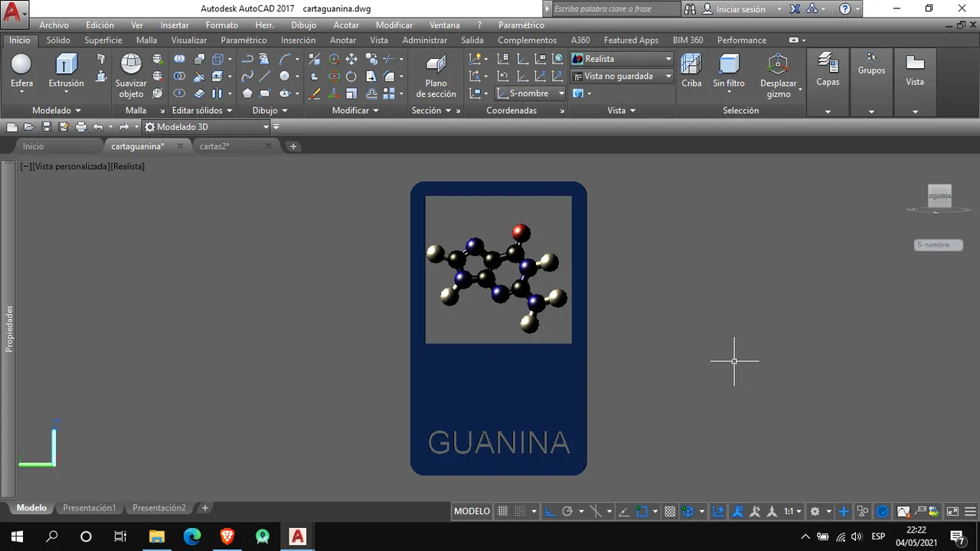This screenshot has width=980, height=551.
Task: Select the solid Union tool
Action: click(x=179, y=59)
